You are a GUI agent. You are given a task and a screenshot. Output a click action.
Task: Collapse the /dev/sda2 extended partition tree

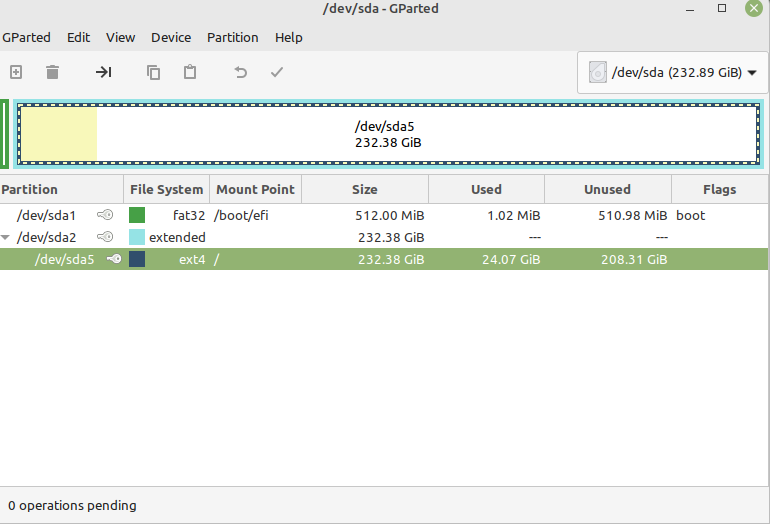click(7, 238)
